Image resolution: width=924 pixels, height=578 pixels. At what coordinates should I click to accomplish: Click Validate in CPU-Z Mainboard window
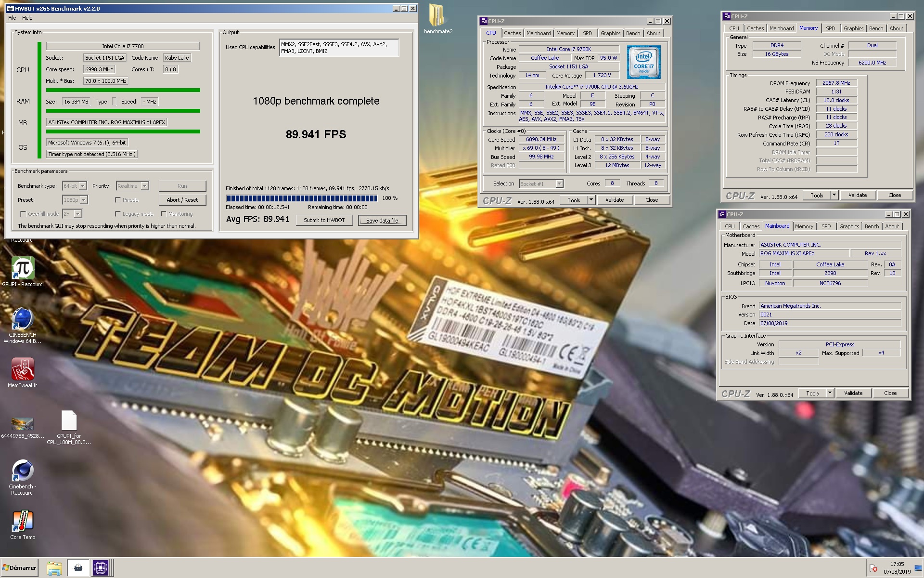(x=853, y=393)
